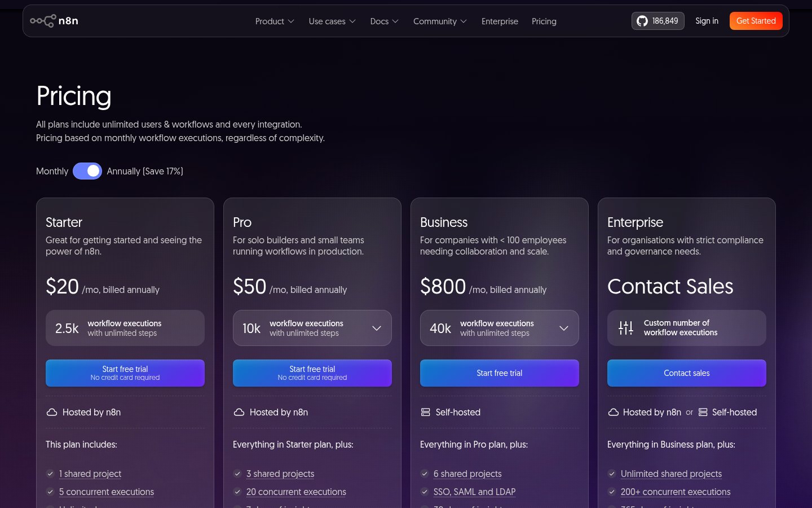Click the checkmark icon beside SSO, SAML and LDAP
This screenshot has width=812, height=508.
click(x=425, y=492)
